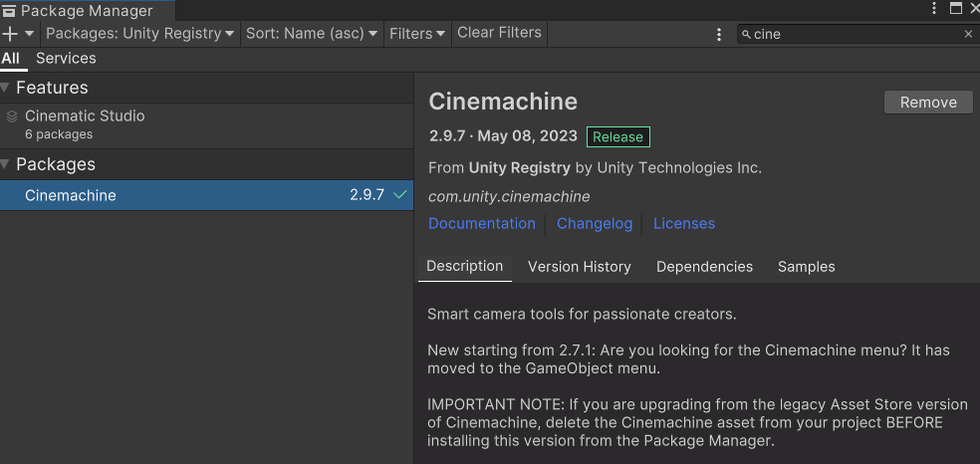Open the Filters dropdown

pyautogui.click(x=417, y=33)
